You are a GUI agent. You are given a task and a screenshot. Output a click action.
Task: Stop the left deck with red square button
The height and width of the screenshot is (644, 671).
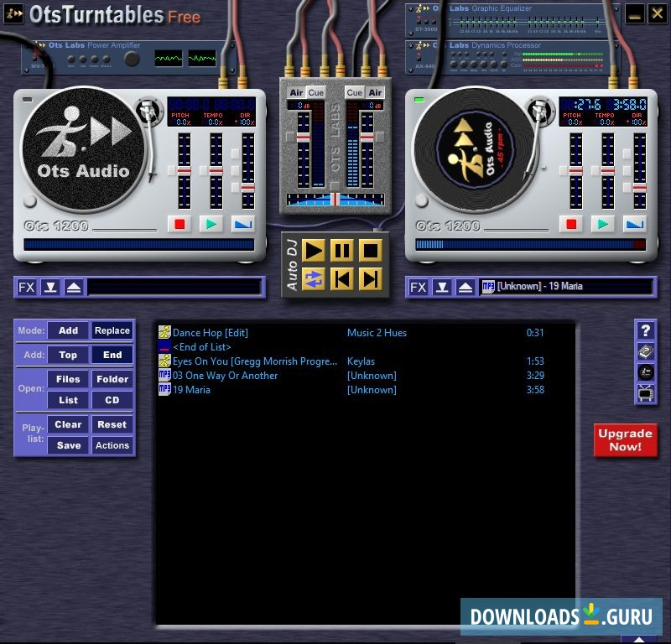pos(179,224)
